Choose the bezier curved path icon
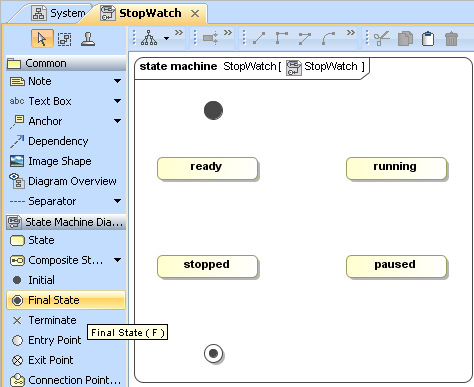474x387 pixels. 328,38
